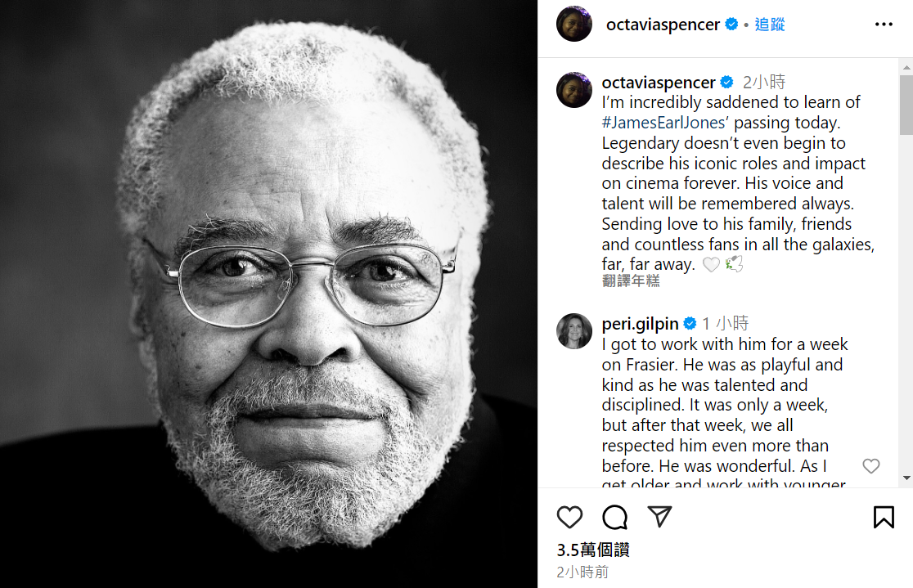Share post with paper plane icon
This screenshot has height=588, width=913.
point(659,516)
